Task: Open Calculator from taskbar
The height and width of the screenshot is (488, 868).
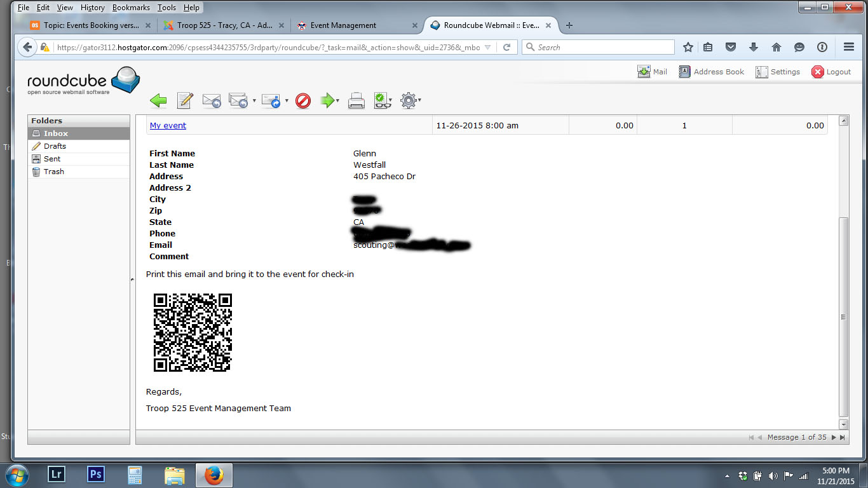Action: (x=135, y=475)
